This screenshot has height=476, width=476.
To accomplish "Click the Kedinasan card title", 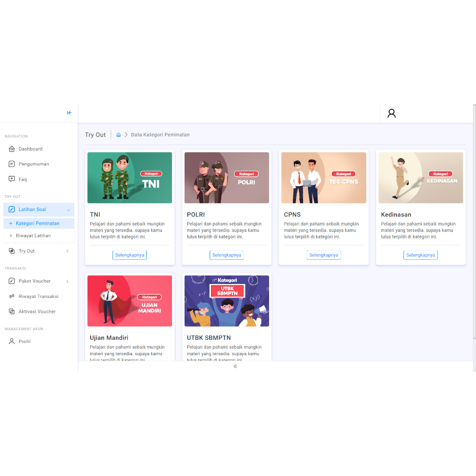I will click(396, 215).
